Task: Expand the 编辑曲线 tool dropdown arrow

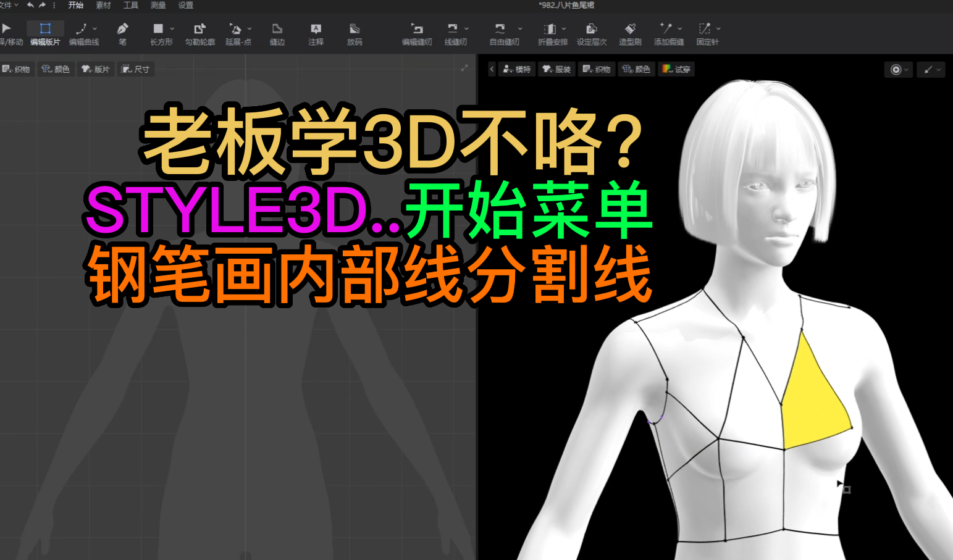Action: pyautogui.click(x=94, y=28)
